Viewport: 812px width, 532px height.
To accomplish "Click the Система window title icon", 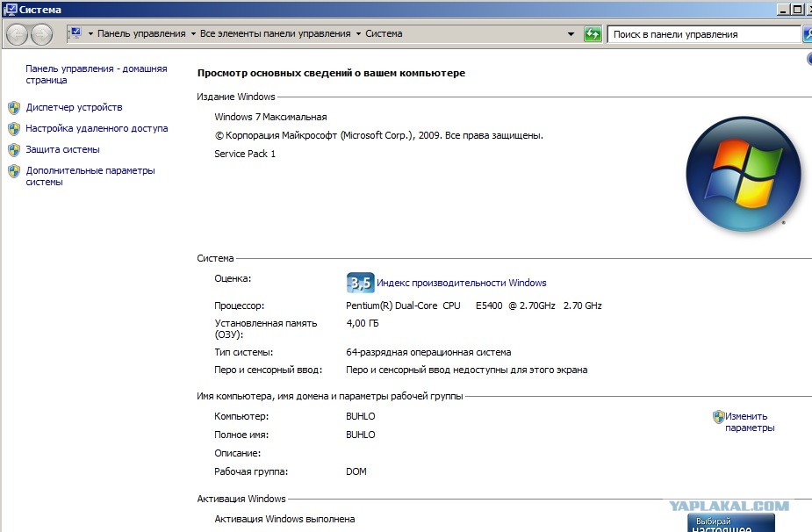I will 10,10.
